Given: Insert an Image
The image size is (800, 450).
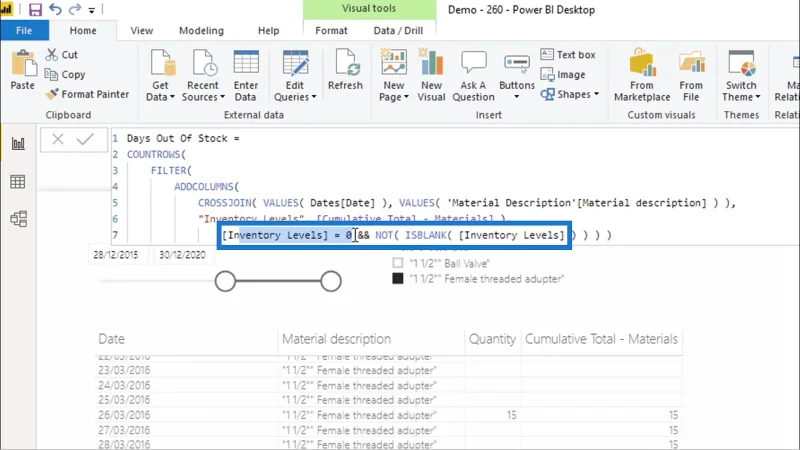Looking at the screenshot, I should 563,74.
